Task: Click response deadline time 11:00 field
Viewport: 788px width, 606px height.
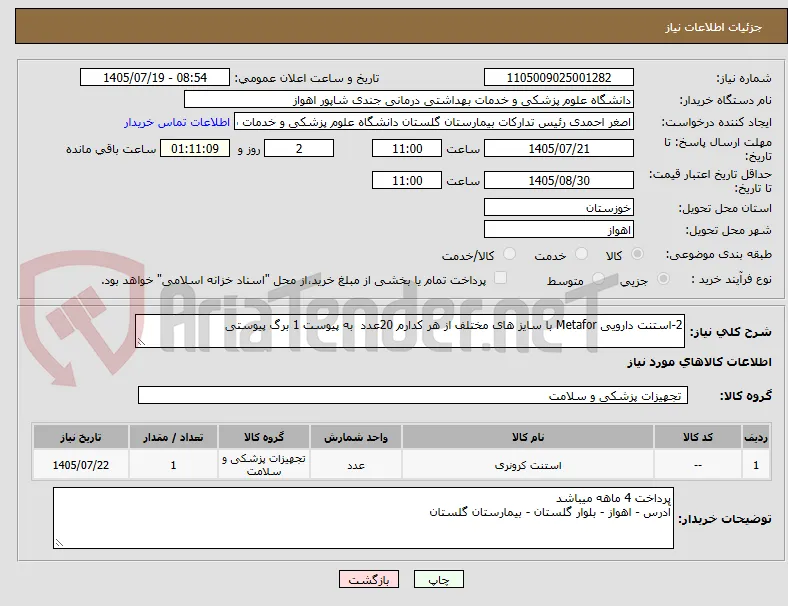Action: coord(407,148)
